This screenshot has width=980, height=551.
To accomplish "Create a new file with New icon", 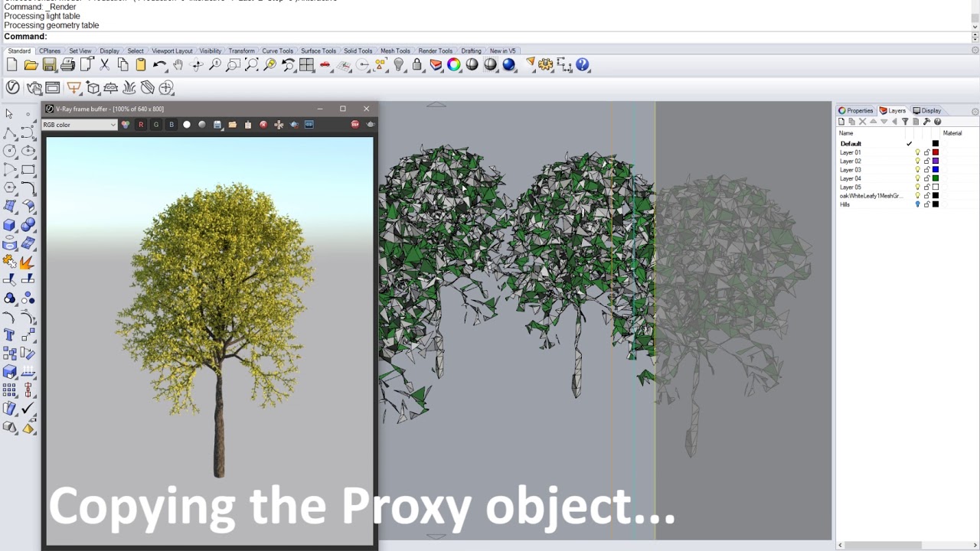I will click(13, 65).
